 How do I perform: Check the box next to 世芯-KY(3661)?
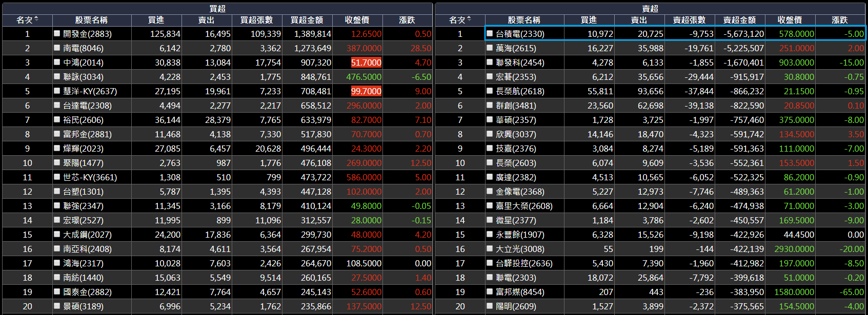(57, 177)
